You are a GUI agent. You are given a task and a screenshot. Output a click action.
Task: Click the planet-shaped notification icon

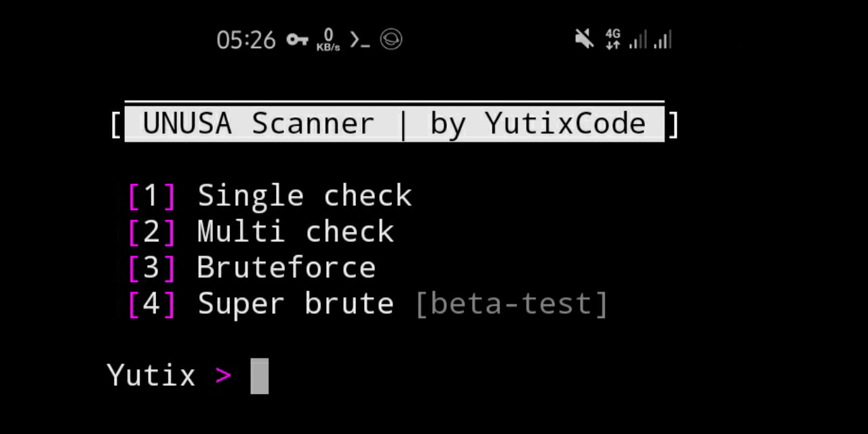click(391, 40)
